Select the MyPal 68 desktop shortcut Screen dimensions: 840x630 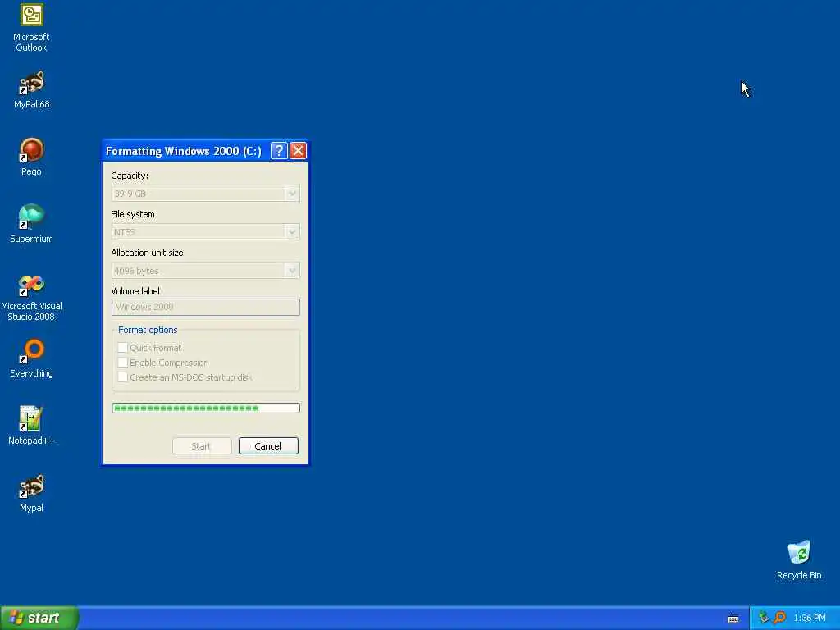(31, 89)
